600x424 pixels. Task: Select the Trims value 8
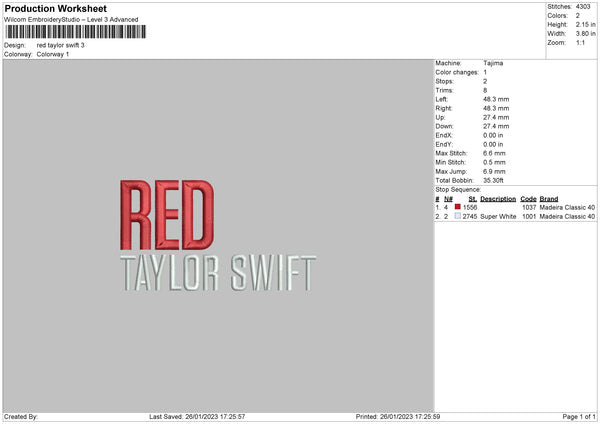(x=485, y=90)
